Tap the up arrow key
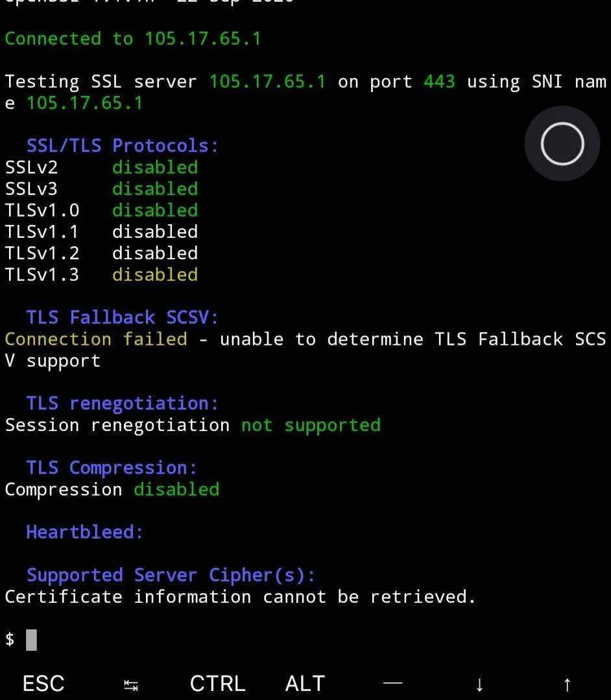 click(568, 684)
